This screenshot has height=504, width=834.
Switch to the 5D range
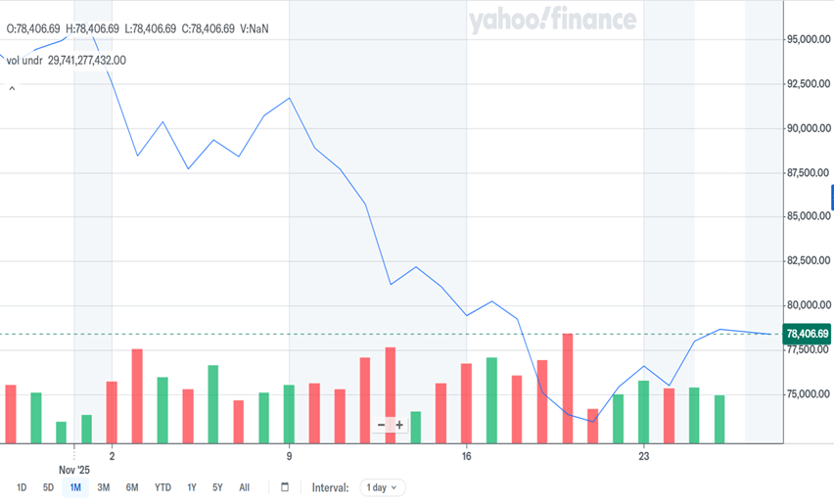(x=48, y=487)
